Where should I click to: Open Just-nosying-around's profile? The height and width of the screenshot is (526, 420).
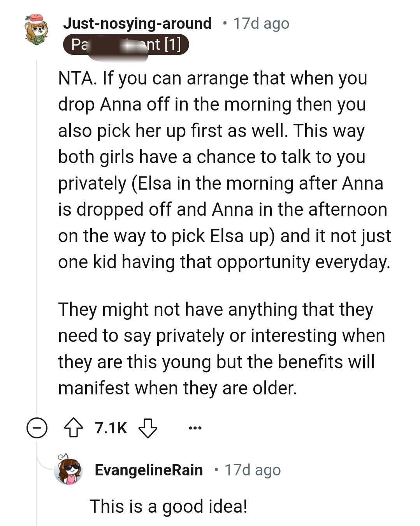(x=137, y=23)
